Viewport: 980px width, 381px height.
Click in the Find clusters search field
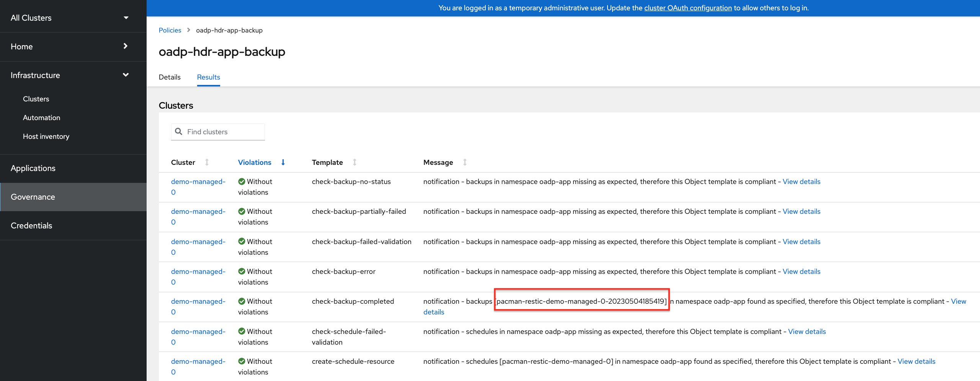point(224,132)
